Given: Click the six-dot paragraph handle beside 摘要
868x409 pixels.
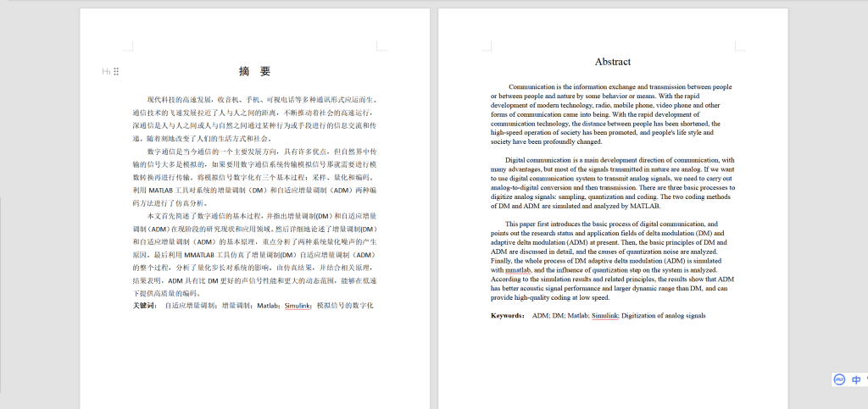Looking at the screenshot, I should pos(116,71).
